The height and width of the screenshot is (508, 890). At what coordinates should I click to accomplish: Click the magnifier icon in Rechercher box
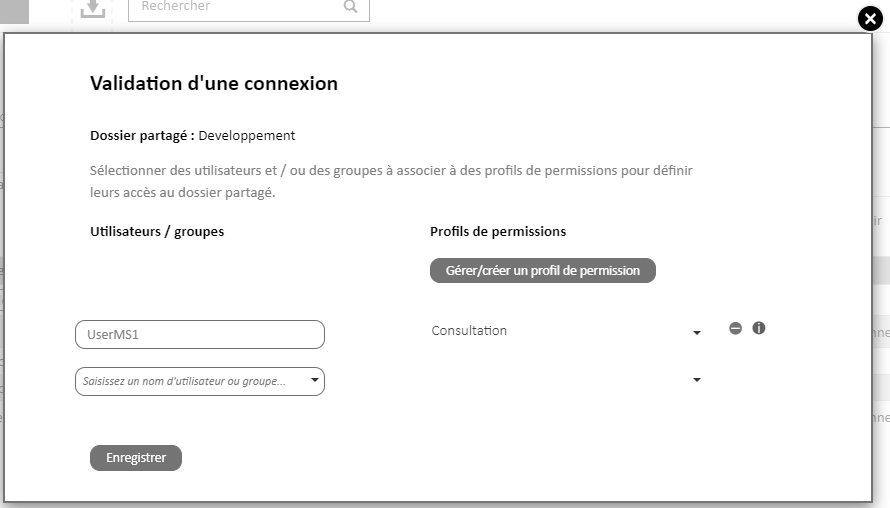pos(351,7)
